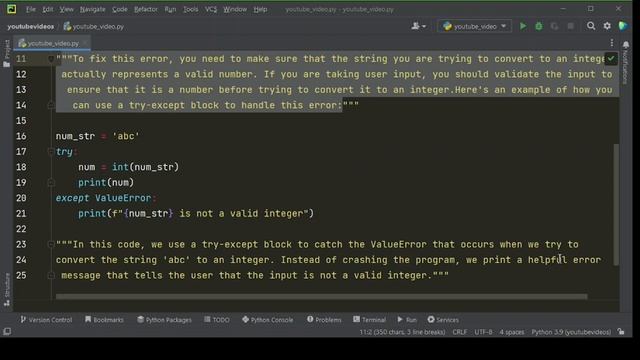The width and height of the screenshot is (640, 360).
Task: Open the Services tool window
Action: coord(443,320)
